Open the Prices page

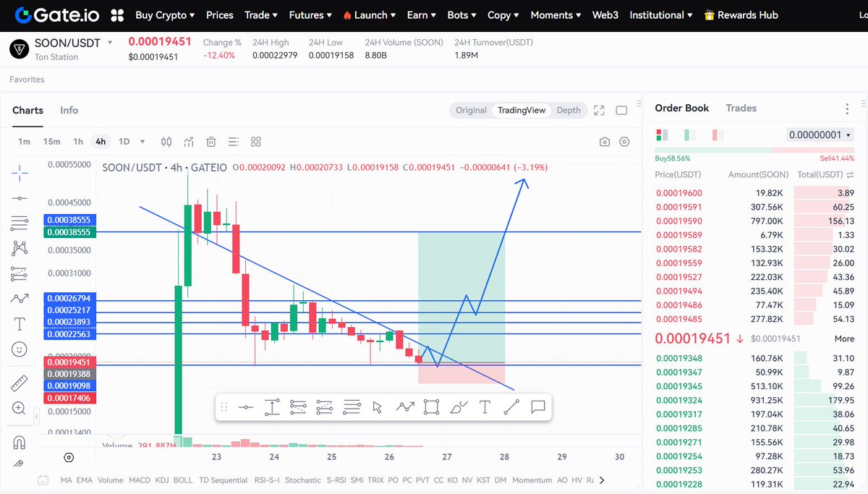click(x=220, y=14)
